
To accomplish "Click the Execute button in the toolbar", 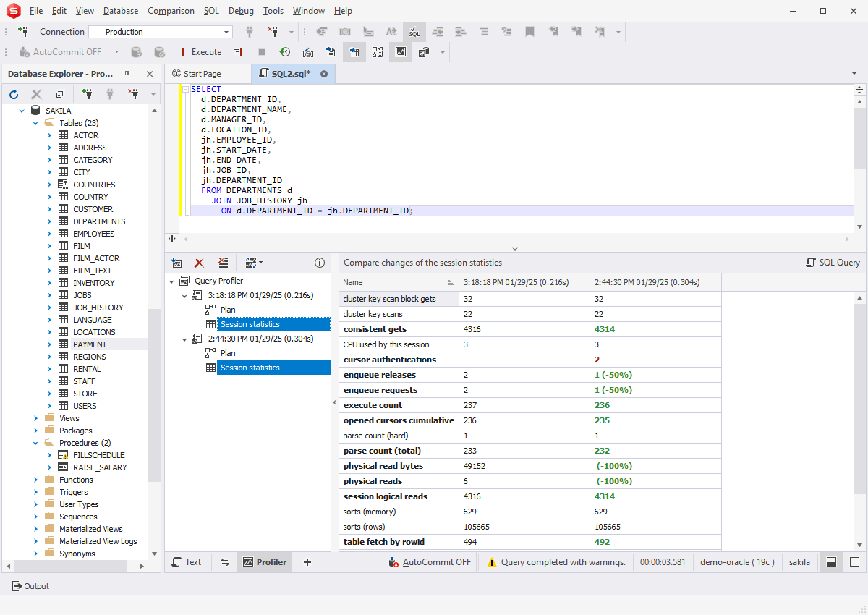I will pyautogui.click(x=200, y=52).
